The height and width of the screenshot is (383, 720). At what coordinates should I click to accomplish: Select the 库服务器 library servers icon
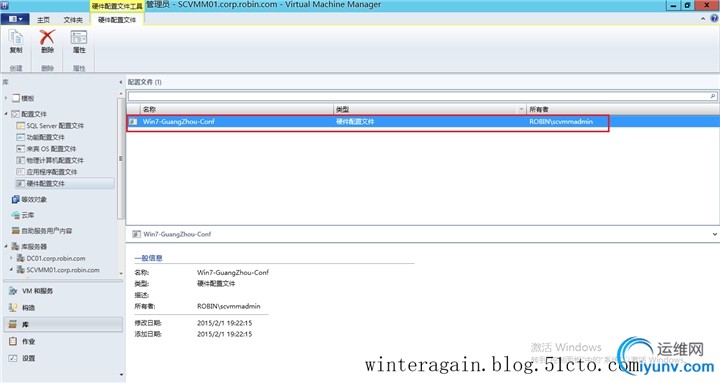16,246
